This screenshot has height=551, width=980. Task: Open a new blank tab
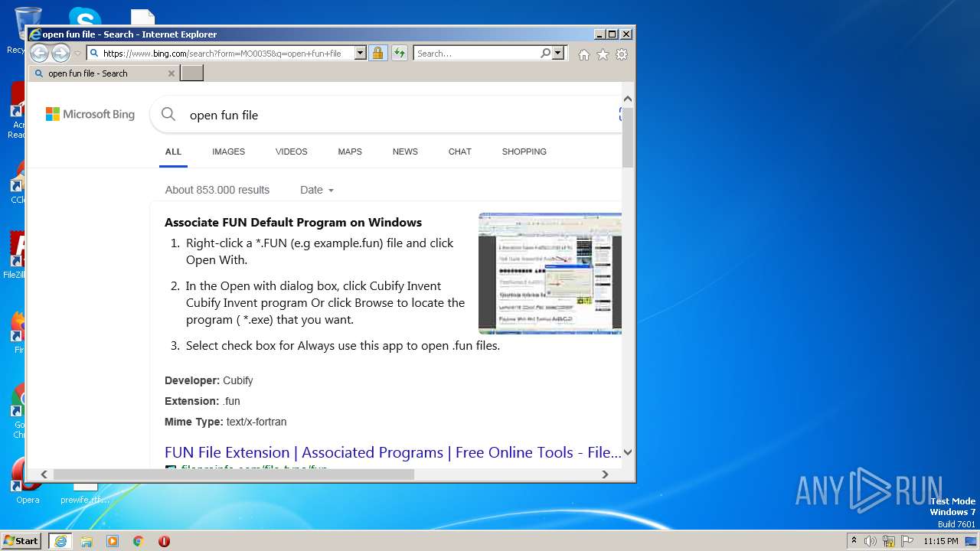[191, 73]
